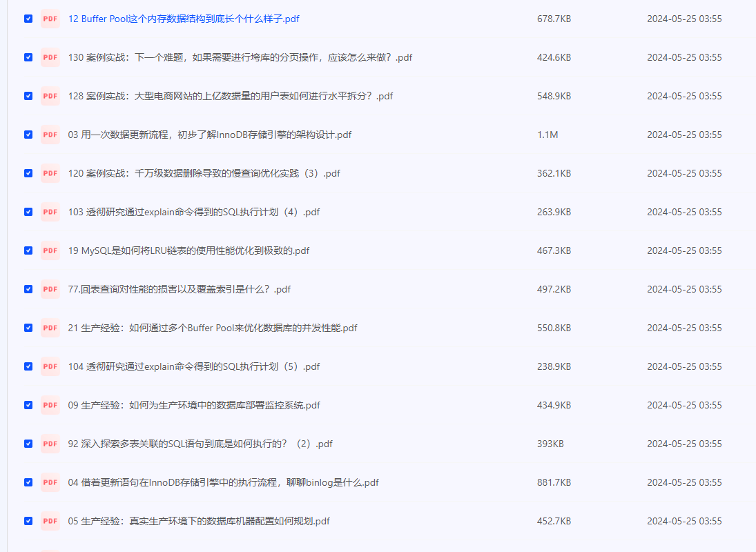
Task: Toggle the checkbox for 09 生产经验 file
Action: click(x=28, y=405)
